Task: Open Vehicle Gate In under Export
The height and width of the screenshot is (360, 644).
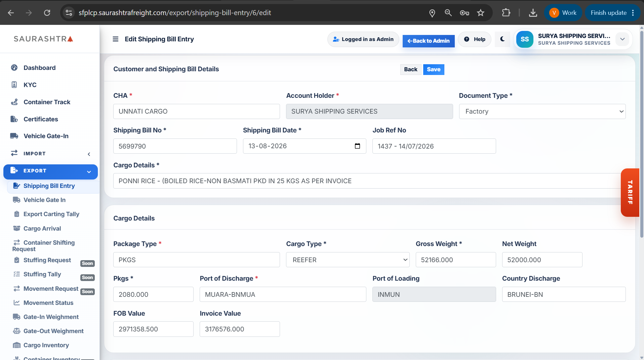Action: pos(44,200)
